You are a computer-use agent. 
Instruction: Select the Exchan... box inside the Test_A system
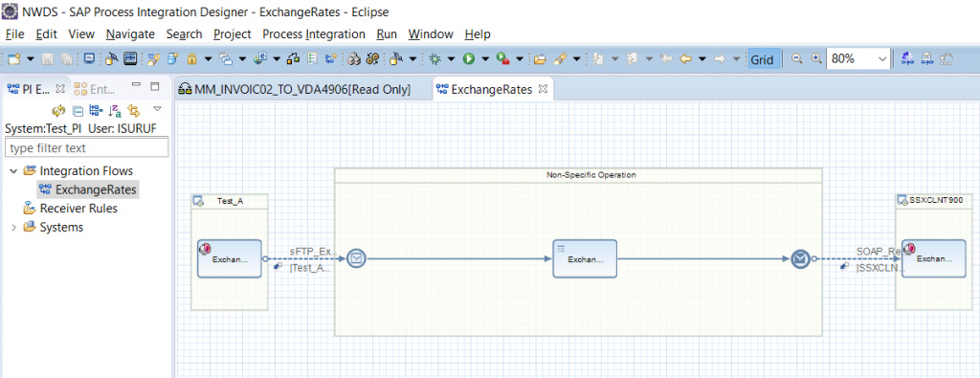pos(230,258)
